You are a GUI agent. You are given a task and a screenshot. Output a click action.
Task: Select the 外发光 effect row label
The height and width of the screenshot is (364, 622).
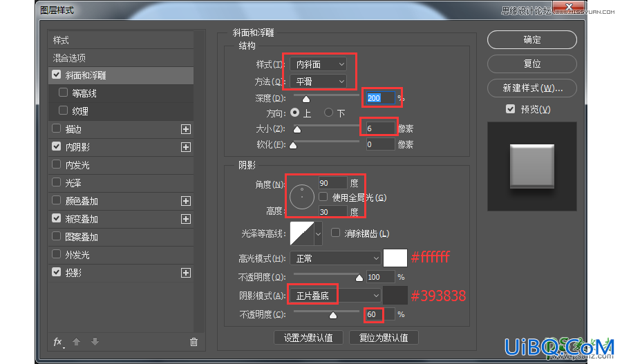(x=77, y=255)
